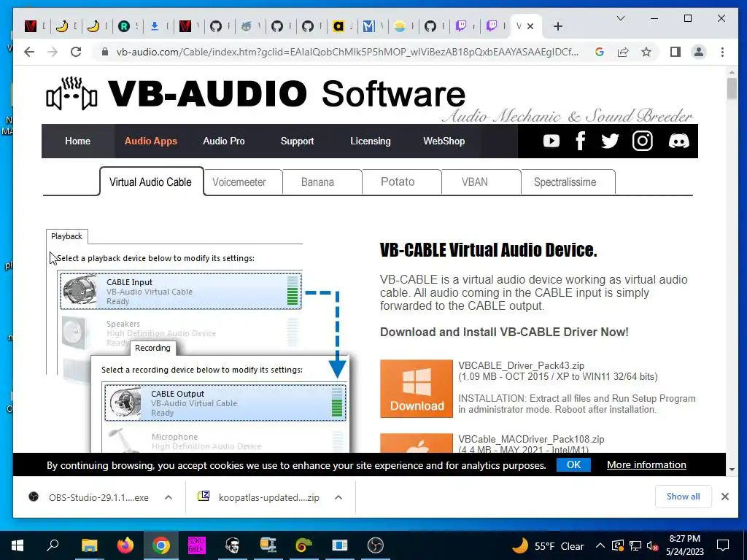
Task: Reload the page with refresh icon
Action: [76, 52]
